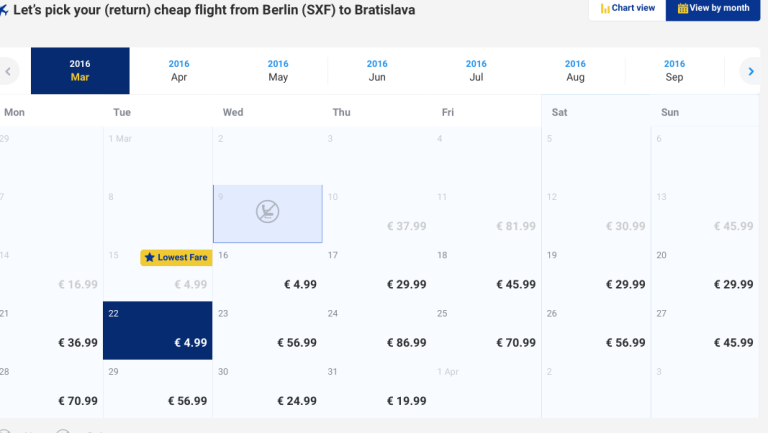Choose Saturday March 19 fare € 29.99
The height and width of the screenshot is (433, 768).
tap(597, 272)
